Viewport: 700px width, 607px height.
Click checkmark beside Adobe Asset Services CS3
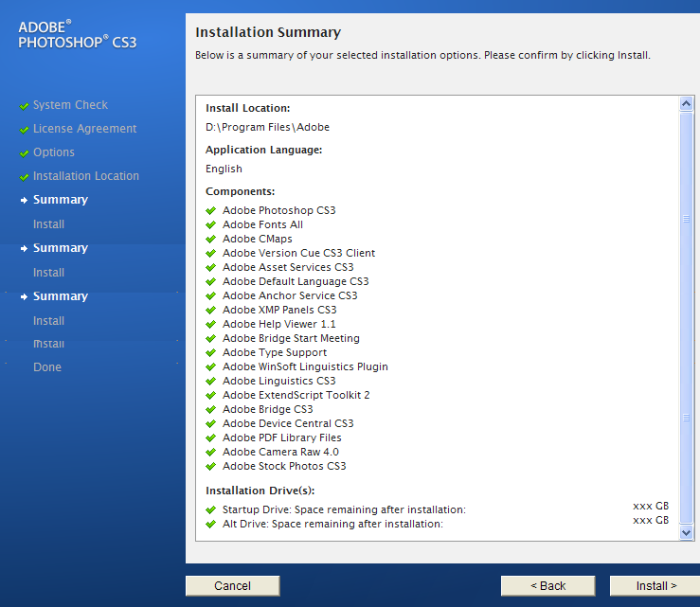[x=210, y=267]
